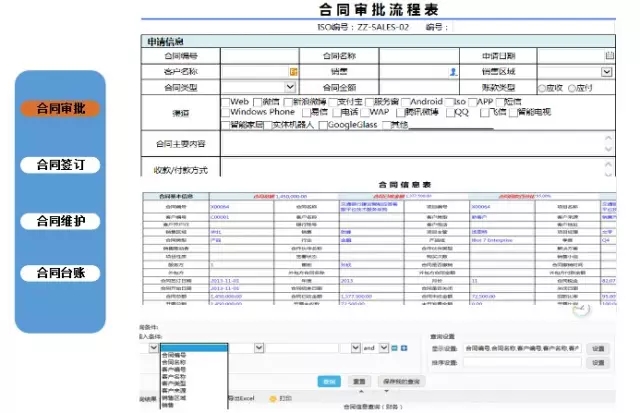Check the WAP channel checkbox

pos(365,113)
